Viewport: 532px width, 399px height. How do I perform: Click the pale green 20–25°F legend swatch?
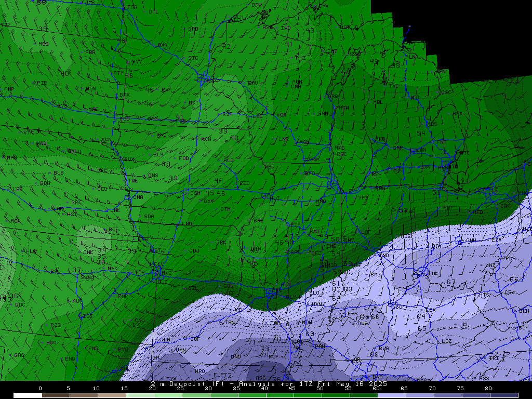(x=140, y=395)
